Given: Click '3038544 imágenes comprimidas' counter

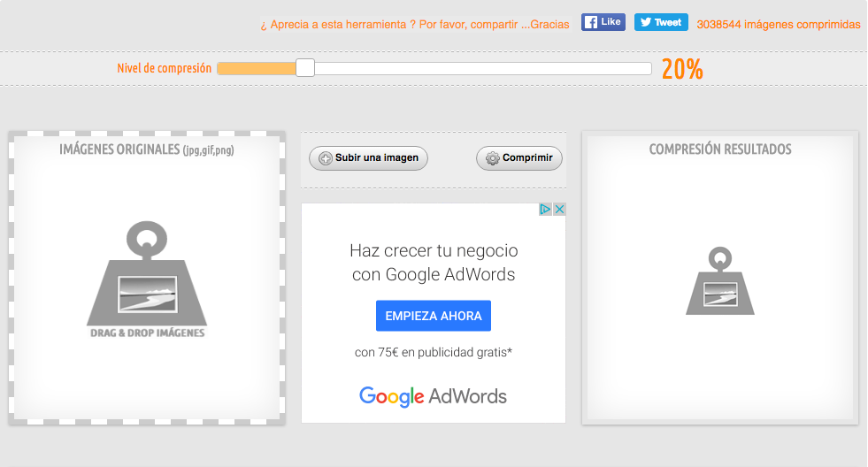Looking at the screenshot, I should (x=779, y=25).
